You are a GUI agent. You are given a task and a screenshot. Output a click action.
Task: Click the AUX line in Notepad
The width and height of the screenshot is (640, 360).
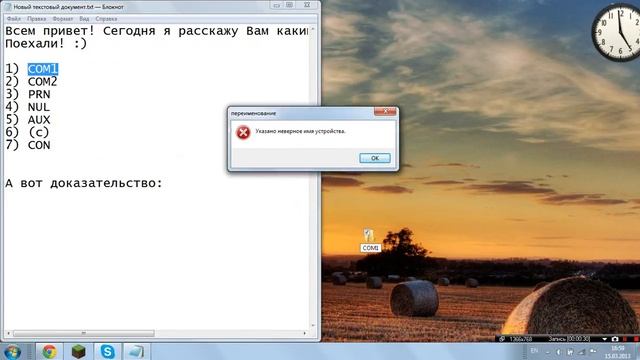[28, 120]
